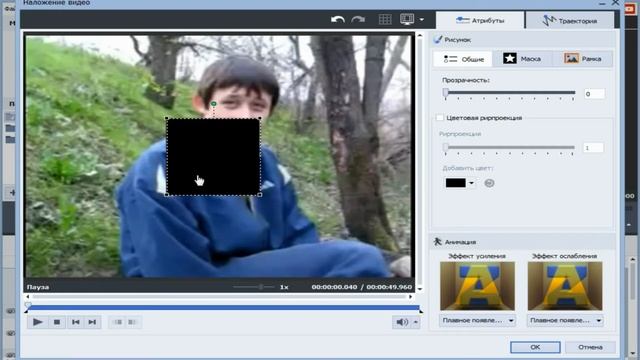This screenshot has height=360, width=640.
Task: Go to the previous frame
Action: pos(76,322)
